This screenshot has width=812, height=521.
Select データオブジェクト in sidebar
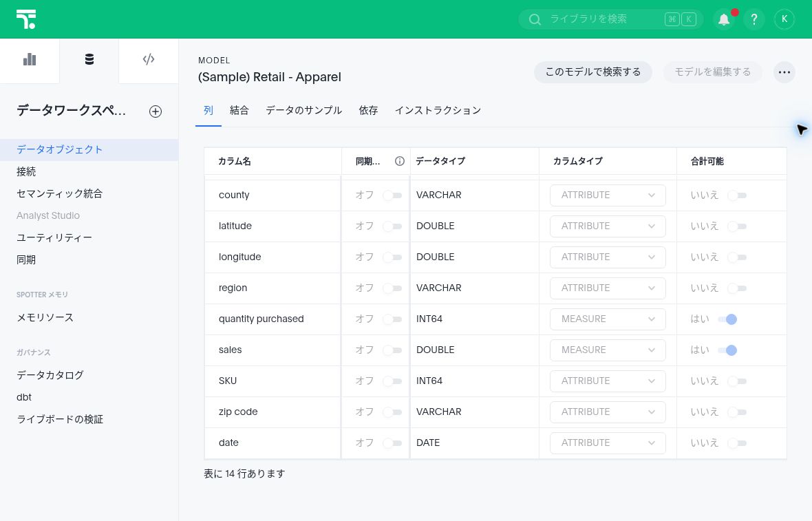(x=89, y=149)
